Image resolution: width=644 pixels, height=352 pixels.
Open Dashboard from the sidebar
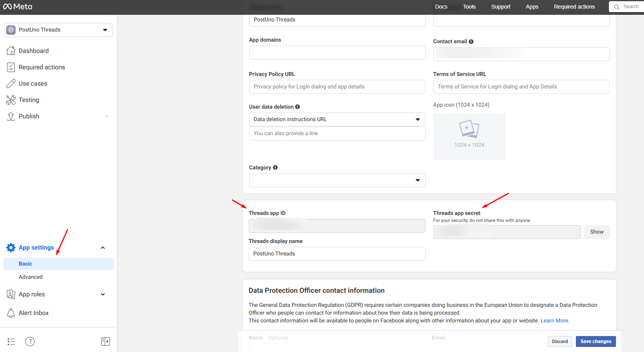click(33, 51)
